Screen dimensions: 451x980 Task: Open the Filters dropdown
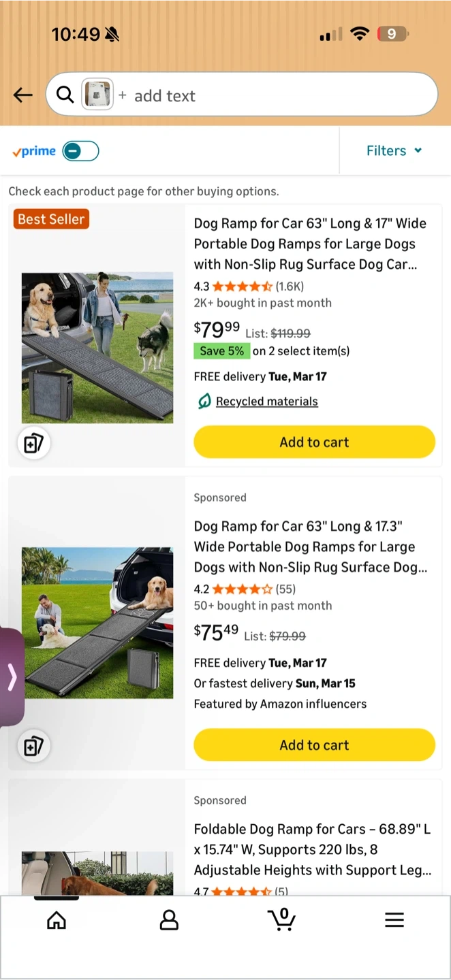tap(394, 151)
